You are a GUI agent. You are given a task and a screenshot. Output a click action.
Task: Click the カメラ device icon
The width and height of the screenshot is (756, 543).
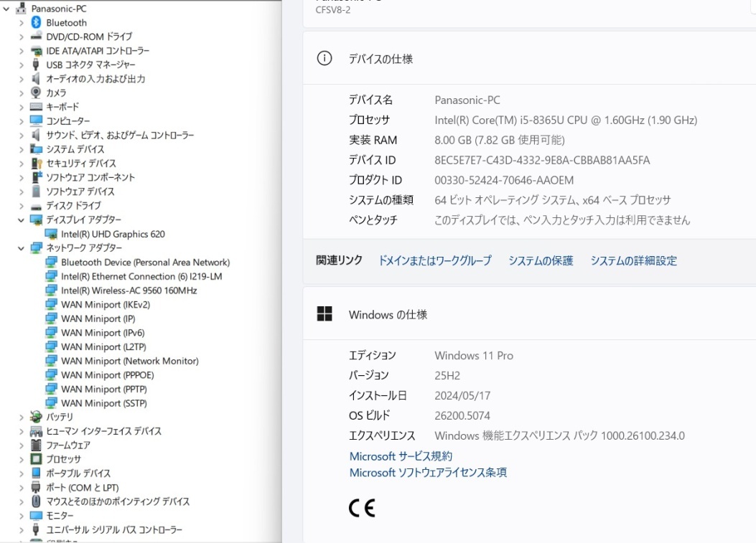pyautogui.click(x=36, y=93)
